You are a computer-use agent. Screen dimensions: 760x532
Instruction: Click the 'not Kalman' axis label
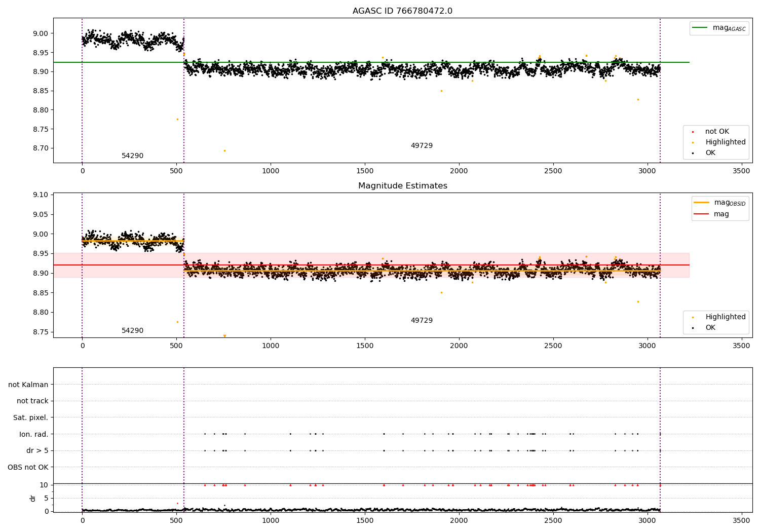28,385
